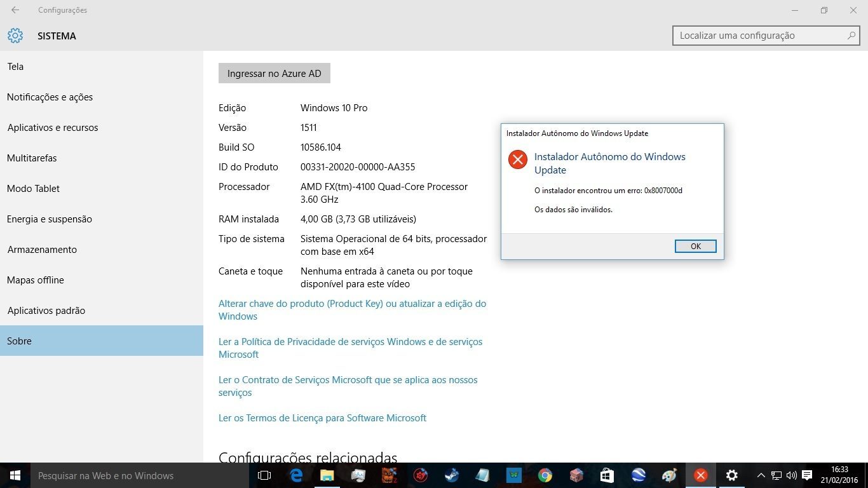The width and height of the screenshot is (868, 488).
Task: Click the red X installer taskbar icon
Action: click(x=701, y=475)
